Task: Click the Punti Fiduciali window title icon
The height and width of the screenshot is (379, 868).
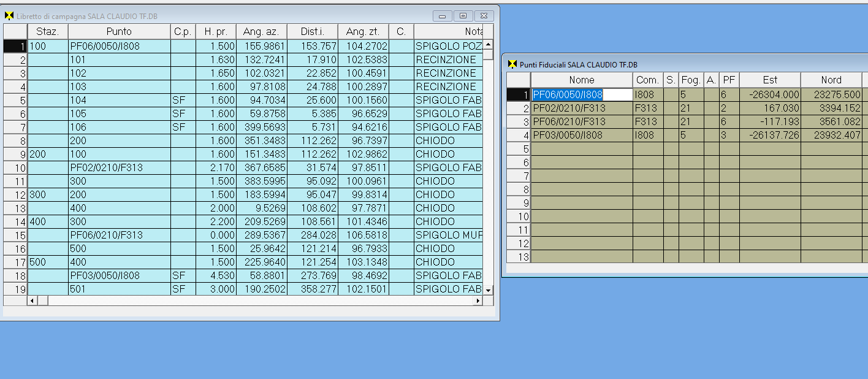Action: [x=512, y=64]
